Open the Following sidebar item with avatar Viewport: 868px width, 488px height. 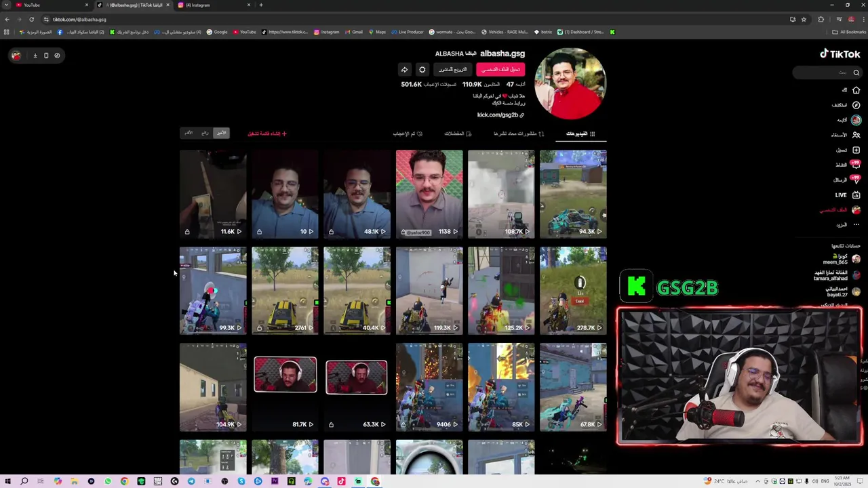click(848, 120)
